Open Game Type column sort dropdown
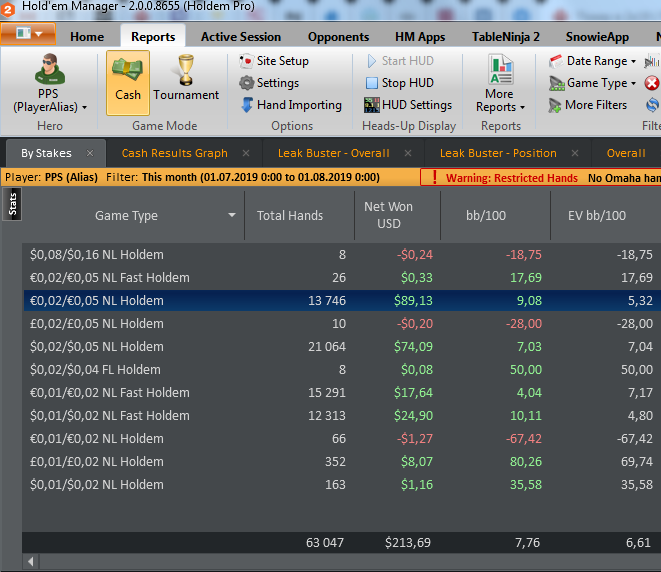 pyautogui.click(x=231, y=215)
